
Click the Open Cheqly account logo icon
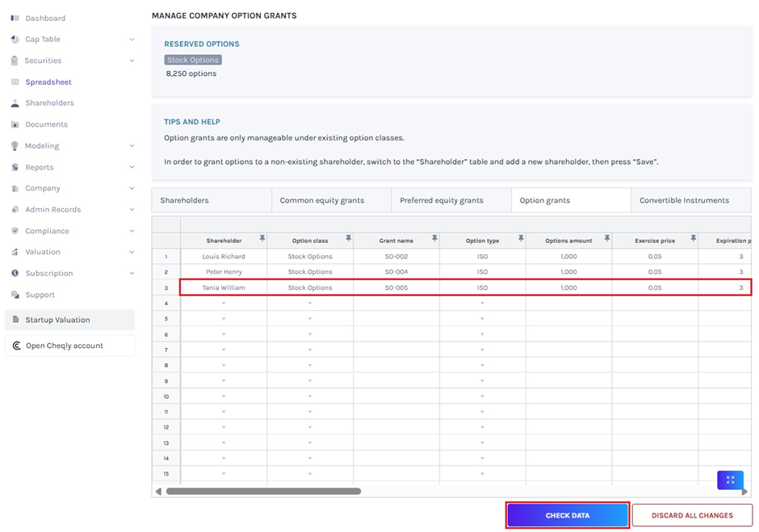tap(16, 346)
